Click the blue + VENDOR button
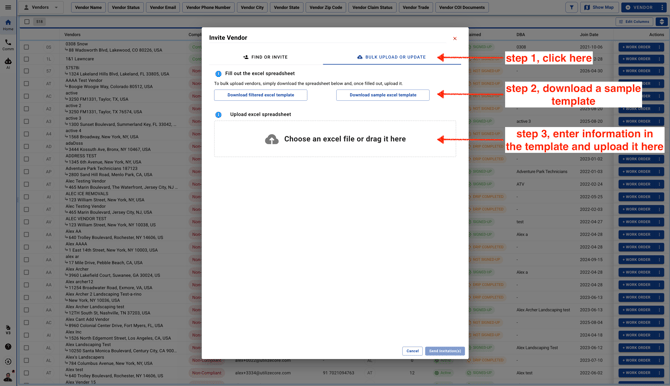This screenshot has height=386, width=670. [639, 7]
